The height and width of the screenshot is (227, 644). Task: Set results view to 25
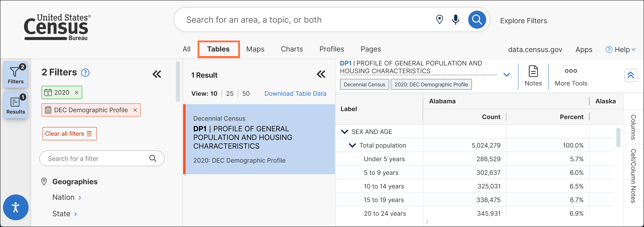230,94
